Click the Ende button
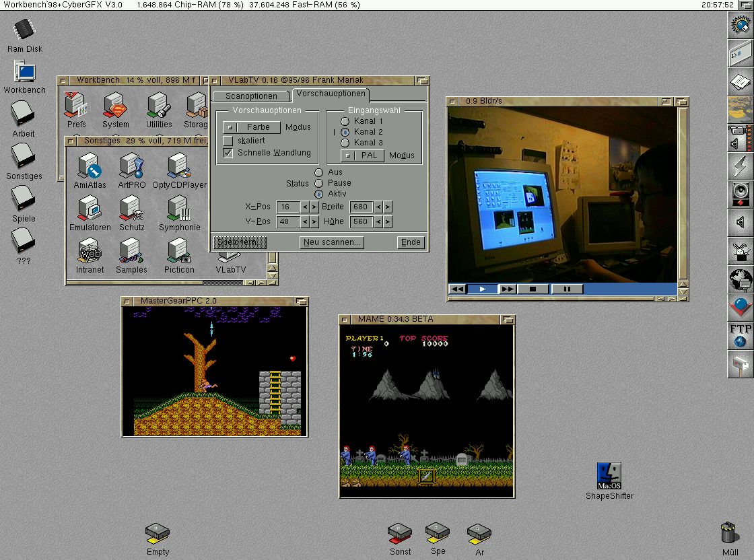The height and width of the screenshot is (560, 754). click(411, 242)
